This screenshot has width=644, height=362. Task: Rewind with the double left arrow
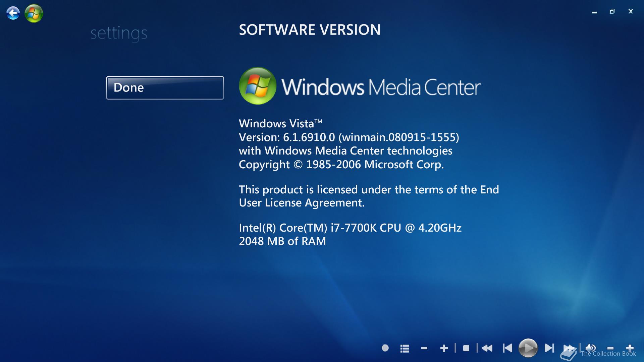487,348
